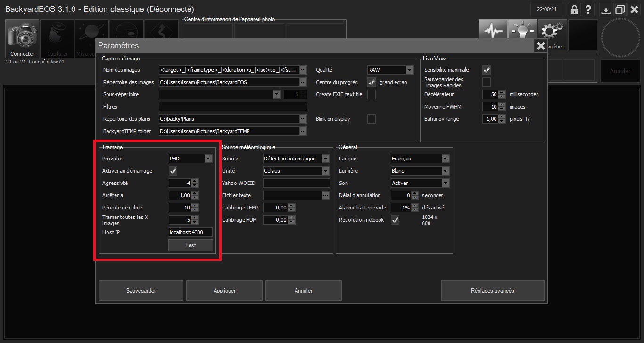Viewport: 644px width, 343px height.
Task: Click the Nom des images field
Action: (229, 70)
